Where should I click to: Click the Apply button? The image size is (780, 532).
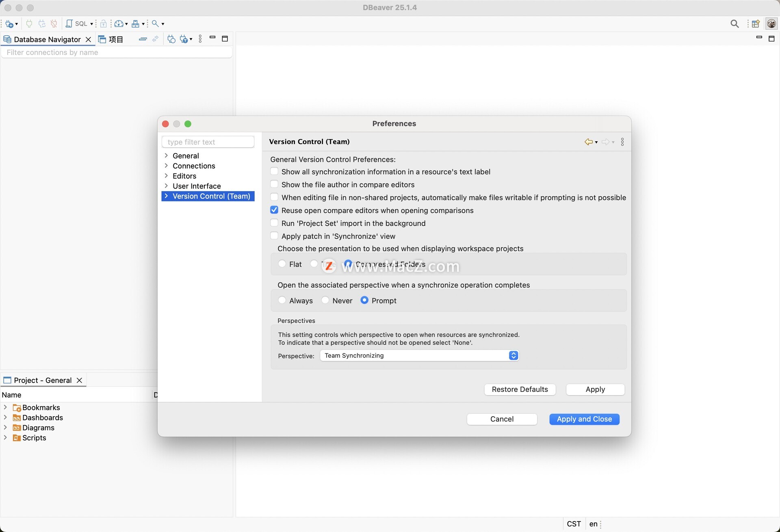pos(595,389)
